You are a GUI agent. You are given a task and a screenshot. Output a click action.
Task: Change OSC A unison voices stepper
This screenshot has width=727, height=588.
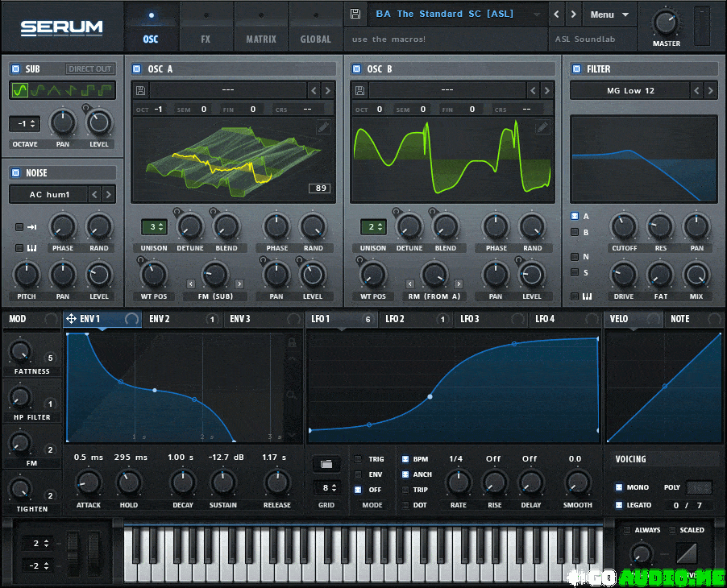coord(154,227)
